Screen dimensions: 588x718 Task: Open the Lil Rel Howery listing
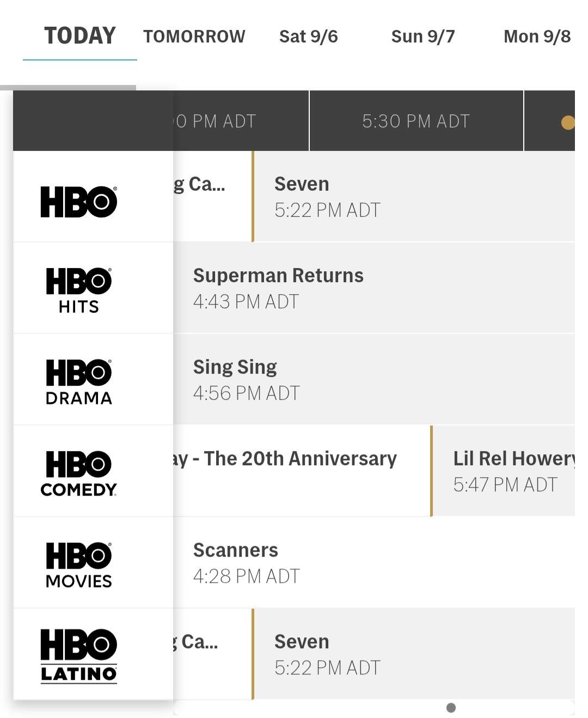coord(504,471)
